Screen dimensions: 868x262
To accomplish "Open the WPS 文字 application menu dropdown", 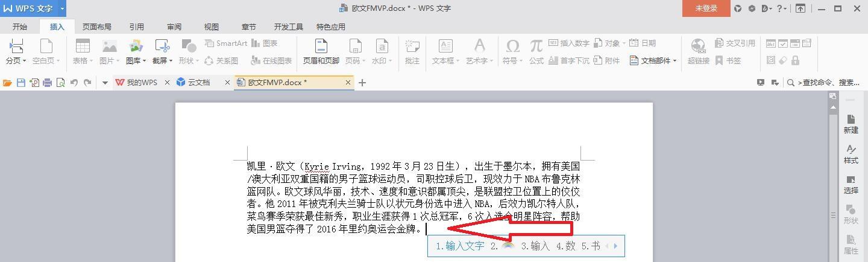I will pyautogui.click(x=62, y=8).
